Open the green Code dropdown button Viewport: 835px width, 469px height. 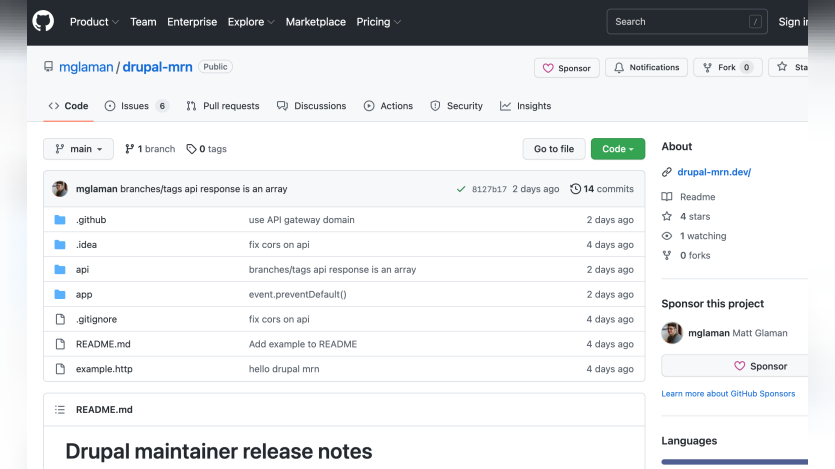tap(618, 149)
